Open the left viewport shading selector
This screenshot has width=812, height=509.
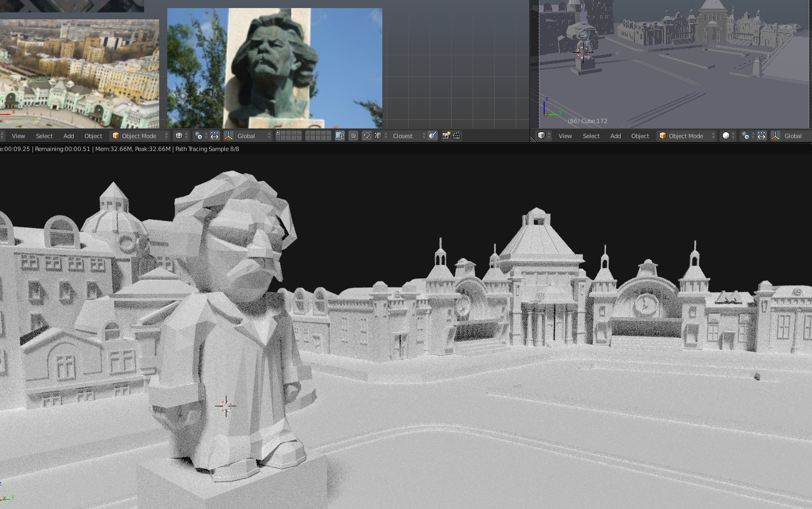179,136
